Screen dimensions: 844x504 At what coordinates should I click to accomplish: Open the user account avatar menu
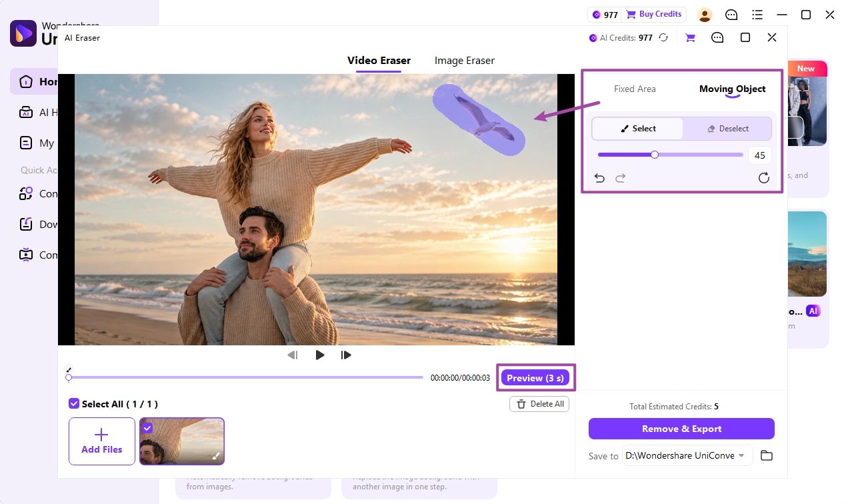705,15
